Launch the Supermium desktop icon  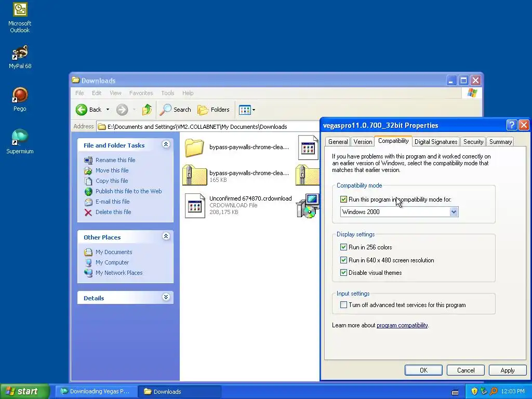tap(20, 141)
